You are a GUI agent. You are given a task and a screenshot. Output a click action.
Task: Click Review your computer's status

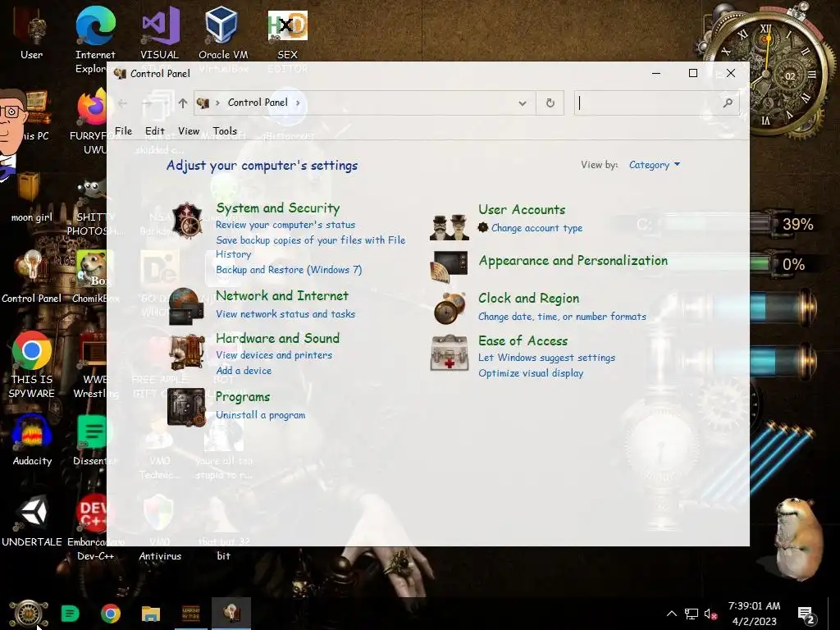285,225
